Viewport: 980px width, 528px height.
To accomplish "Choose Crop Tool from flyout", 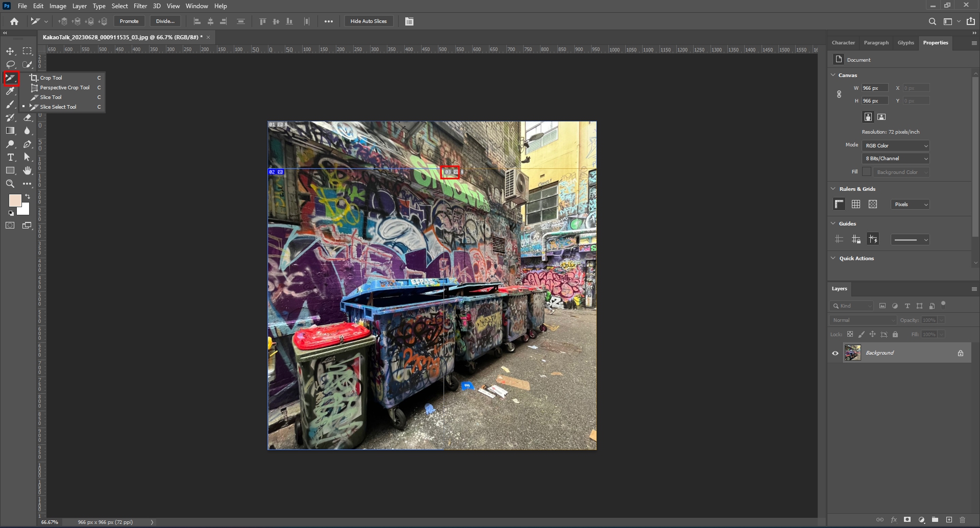I will pyautogui.click(x=63, y=78).
